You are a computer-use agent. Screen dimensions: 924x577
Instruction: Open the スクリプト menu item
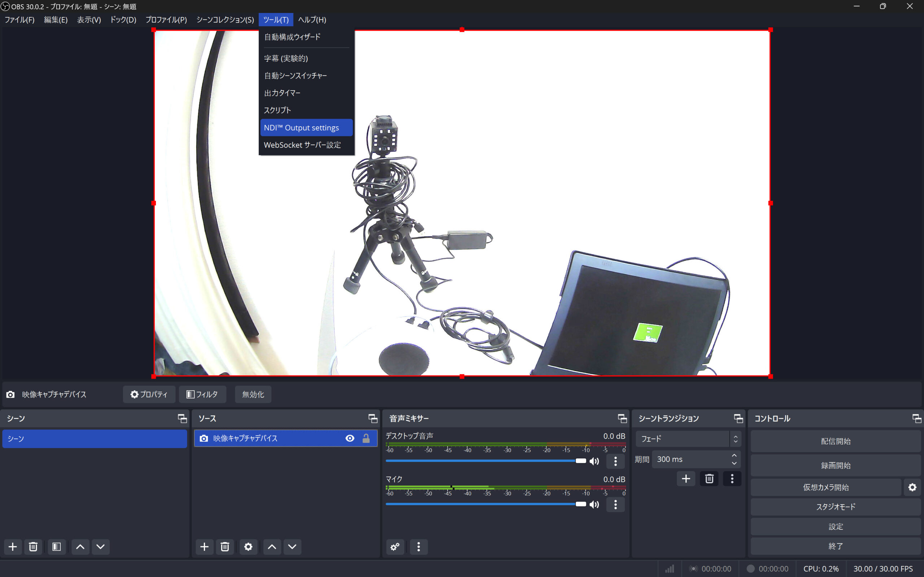coord(278,110)
